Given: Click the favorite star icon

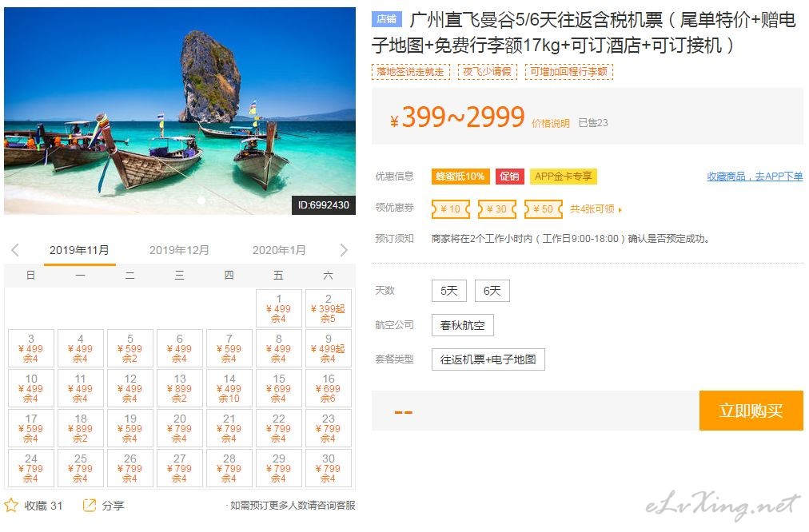Looking at the screenshot, I should tap(11, 505).
